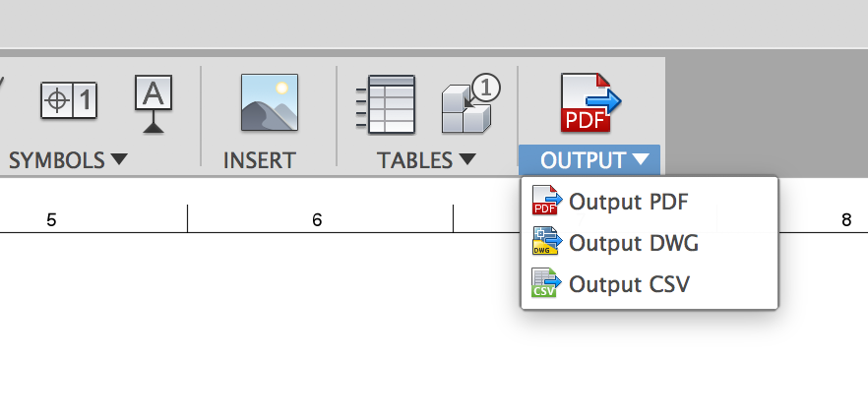Click the small DWG file icon in menu

pyautogui.click(x=545, y=242)
